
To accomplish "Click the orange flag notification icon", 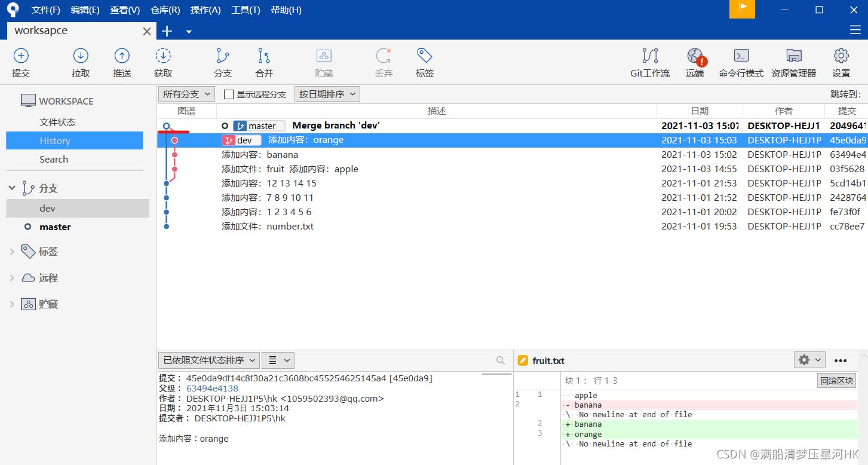I will (x=742, y=9).
